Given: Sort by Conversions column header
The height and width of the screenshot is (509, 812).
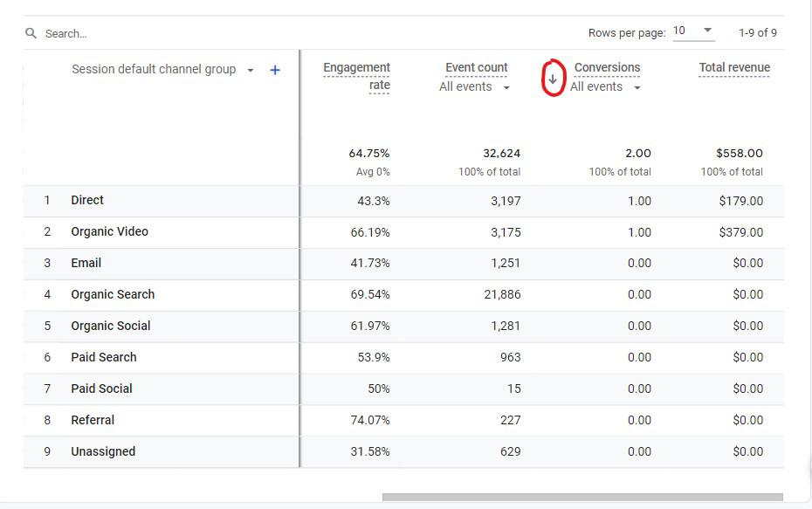Looking at the screenshot, I should 607,67.
